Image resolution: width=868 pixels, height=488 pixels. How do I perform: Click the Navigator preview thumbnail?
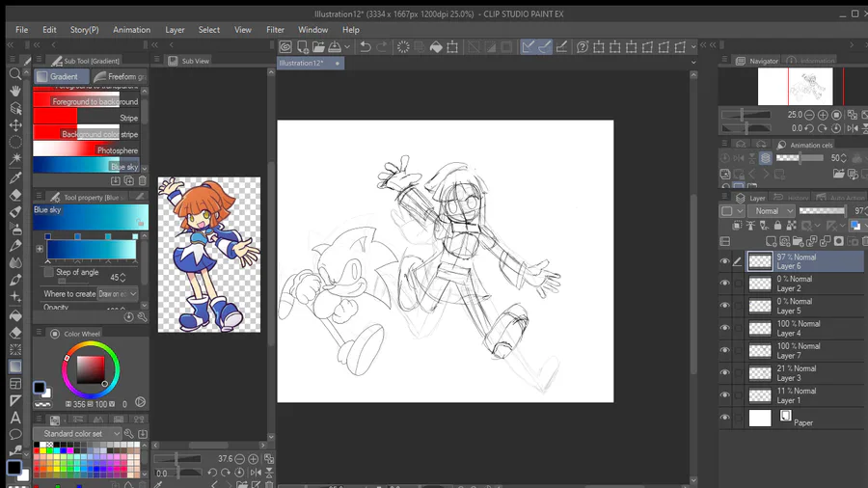pyautogui.click(x=796, y=86)
